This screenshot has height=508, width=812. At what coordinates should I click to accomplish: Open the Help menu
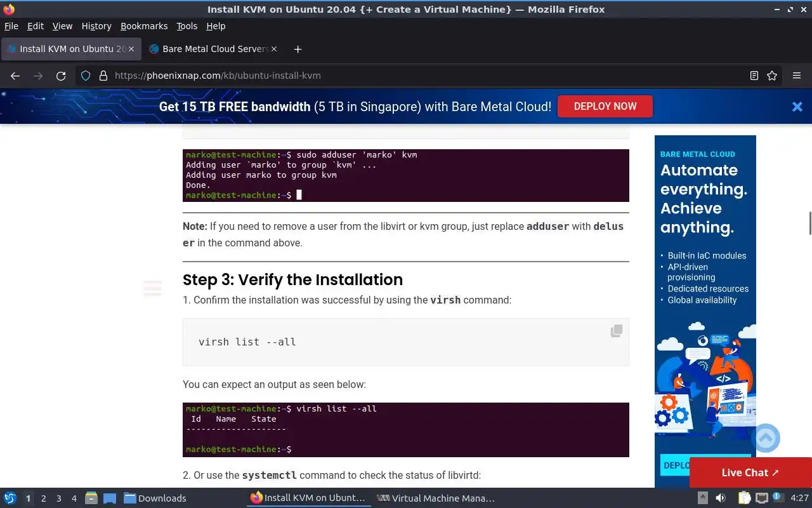point(216,26)
